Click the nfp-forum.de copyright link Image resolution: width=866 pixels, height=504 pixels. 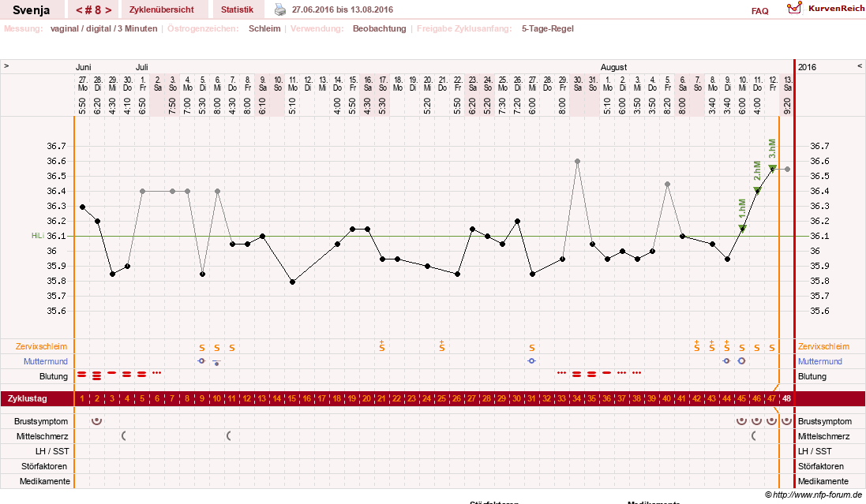click(813, 495)
